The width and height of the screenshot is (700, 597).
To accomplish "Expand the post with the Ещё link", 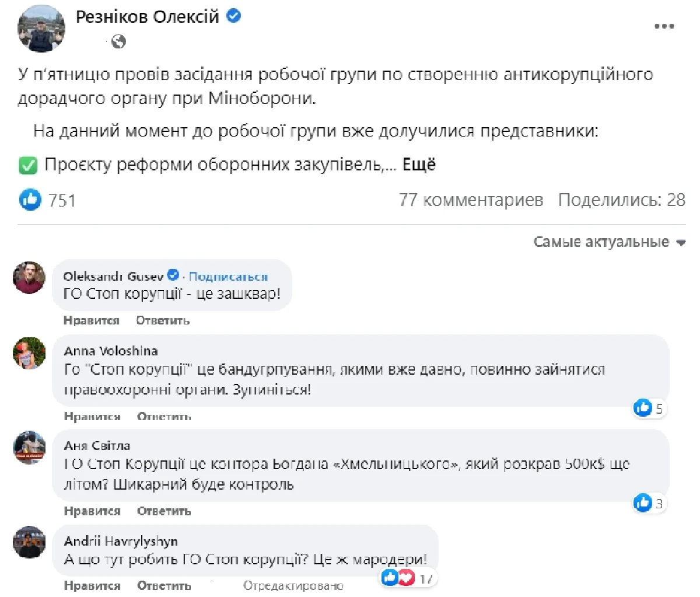I will click(x=419, y=165).
